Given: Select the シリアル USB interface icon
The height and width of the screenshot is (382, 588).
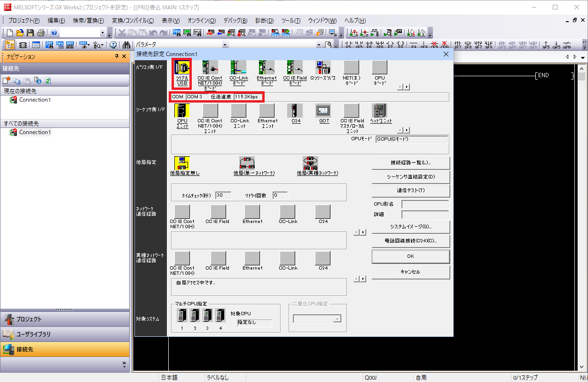Looking at the screenshot, I should (182, 67).
